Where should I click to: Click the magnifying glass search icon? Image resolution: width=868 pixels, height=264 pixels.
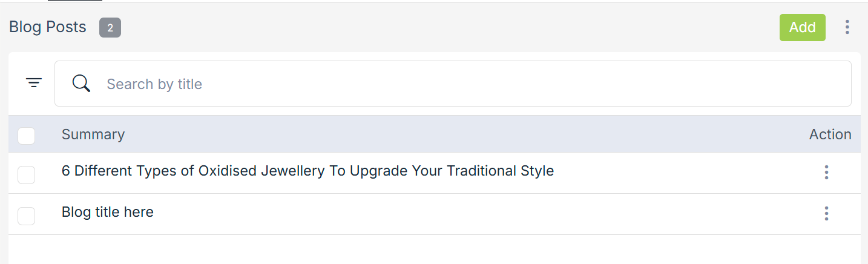coord(81,84)
